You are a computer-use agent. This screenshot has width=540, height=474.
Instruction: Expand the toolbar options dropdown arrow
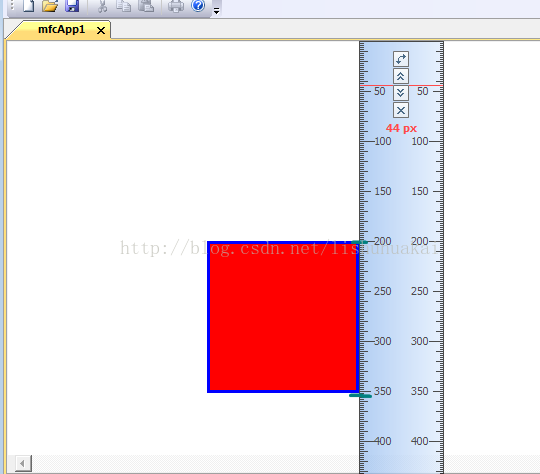pos(216,11)
